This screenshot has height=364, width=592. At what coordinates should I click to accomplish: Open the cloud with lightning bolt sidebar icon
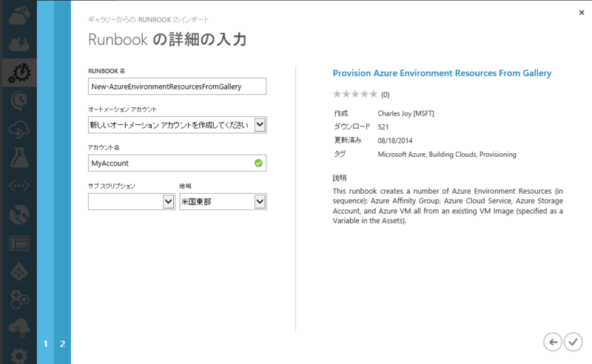[x=19, y=44]
